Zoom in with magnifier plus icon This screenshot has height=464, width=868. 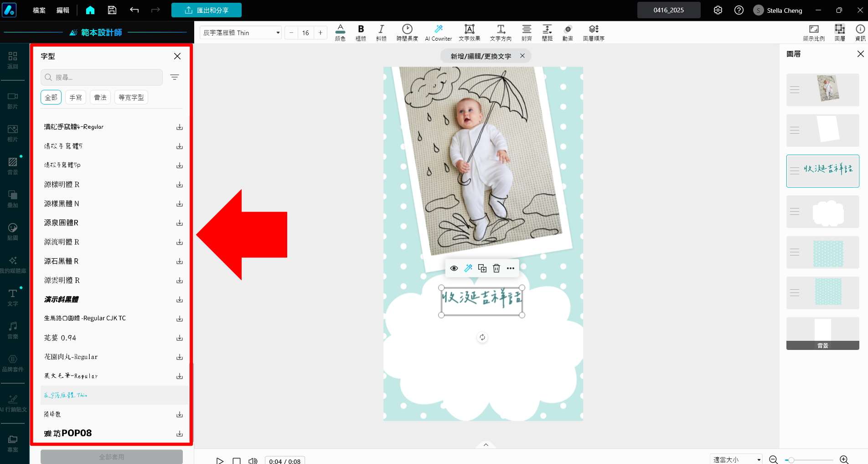click(x=844, y=460)
